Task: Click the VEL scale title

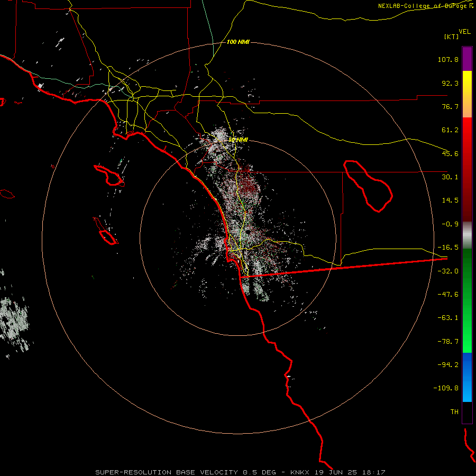Action: [464, 32]
